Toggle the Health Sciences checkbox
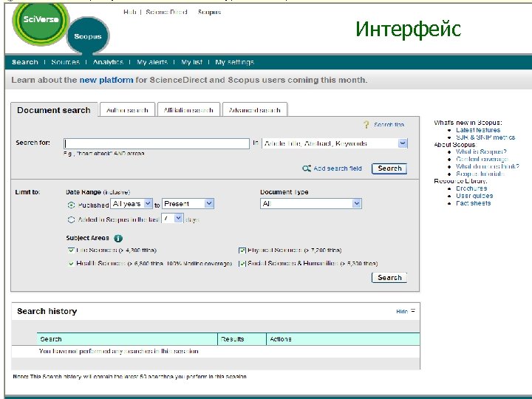 [71, 264]
